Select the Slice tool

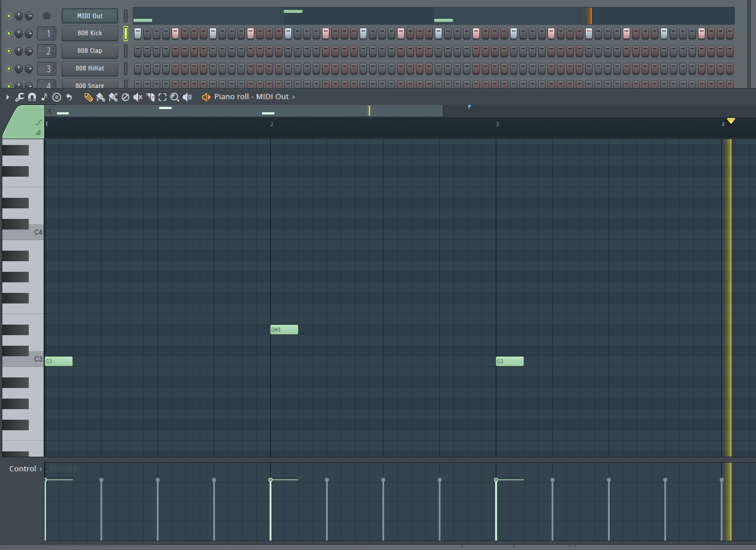pyautogui.click(x=150, y=97)
